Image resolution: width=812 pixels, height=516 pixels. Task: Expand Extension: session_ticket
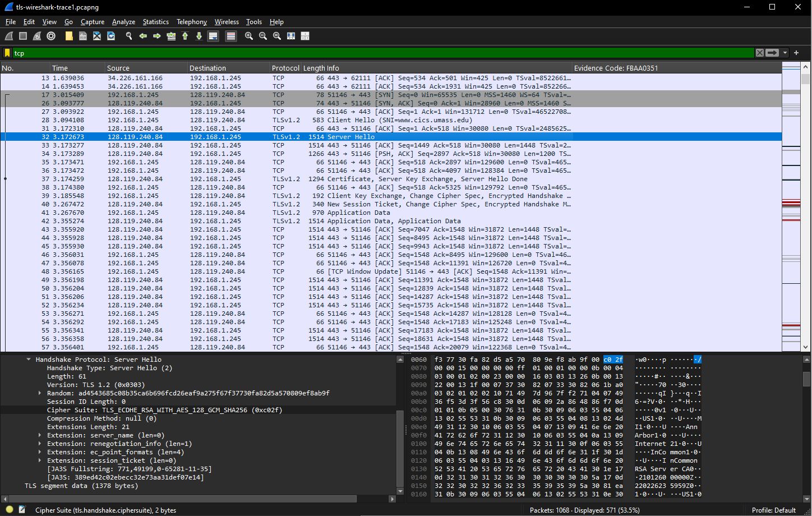pyautogui.click(x=40, y=460)
